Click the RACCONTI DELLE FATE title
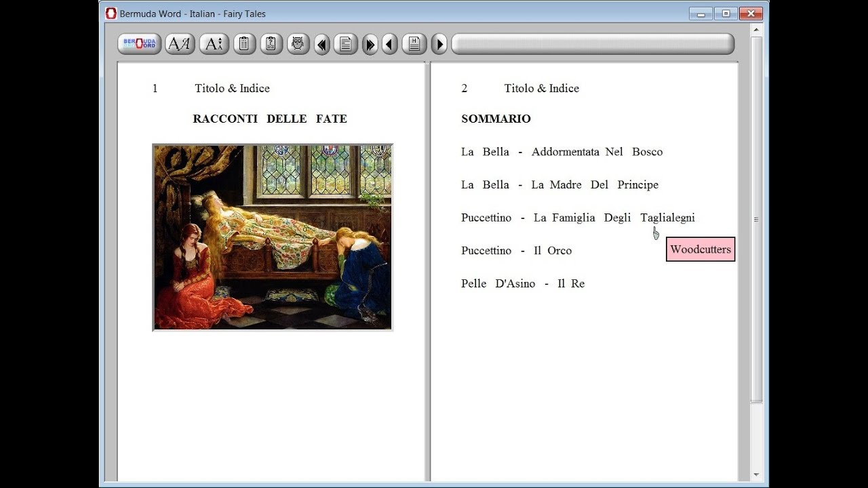868x488 pixels. click(270, 119)
